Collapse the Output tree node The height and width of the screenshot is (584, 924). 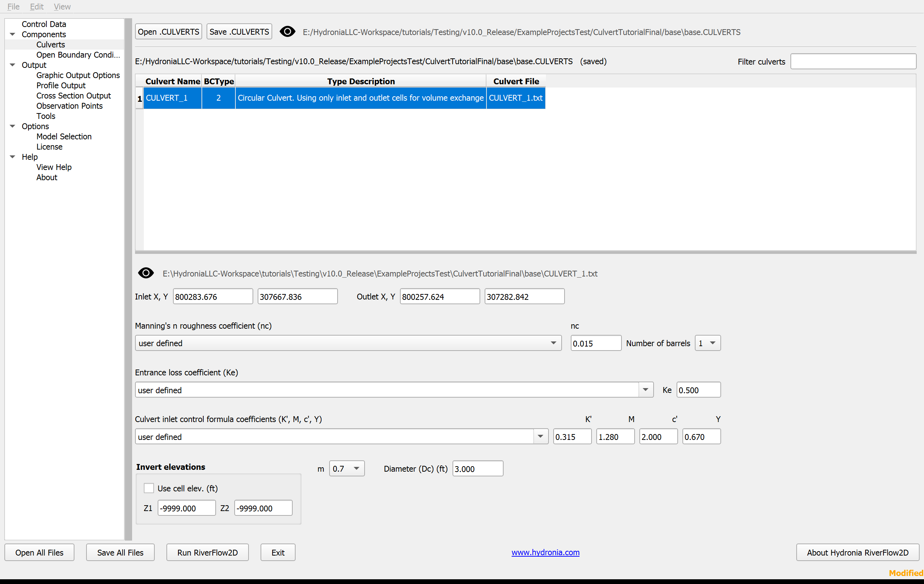[x=12, y=65]
